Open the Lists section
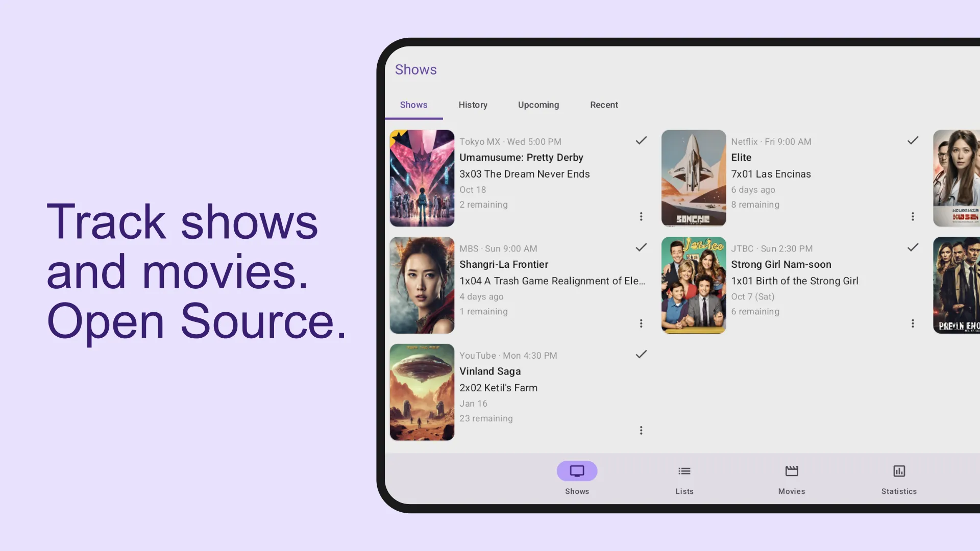980x551 pixels. coord(684,479)
